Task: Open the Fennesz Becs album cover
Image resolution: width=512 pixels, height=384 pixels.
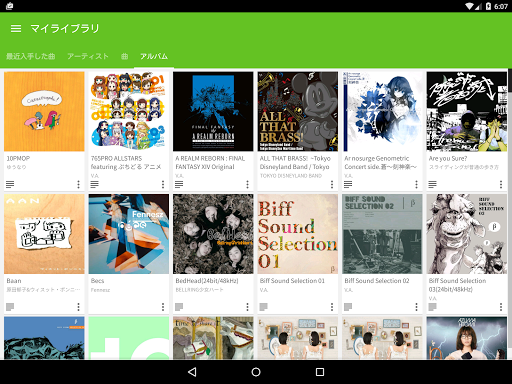Action: pos(129,234)
